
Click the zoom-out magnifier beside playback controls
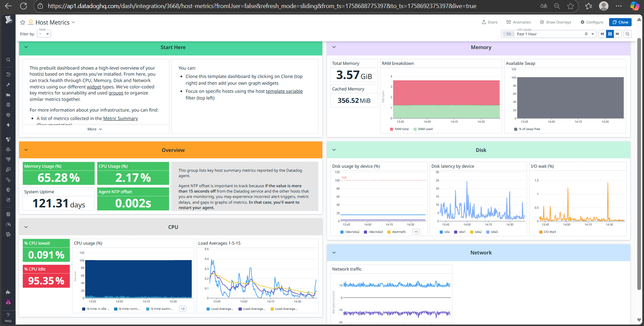tap(627, 34)
